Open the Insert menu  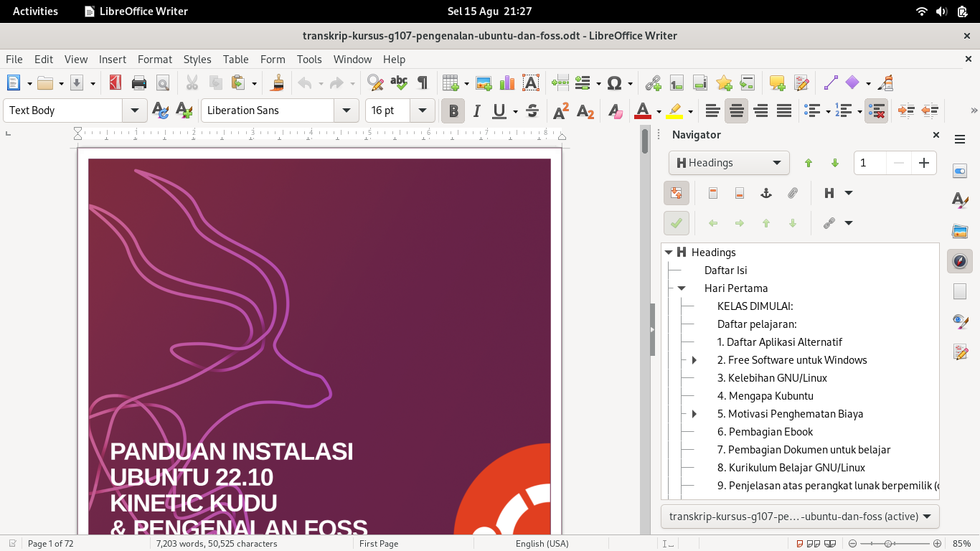113,60
